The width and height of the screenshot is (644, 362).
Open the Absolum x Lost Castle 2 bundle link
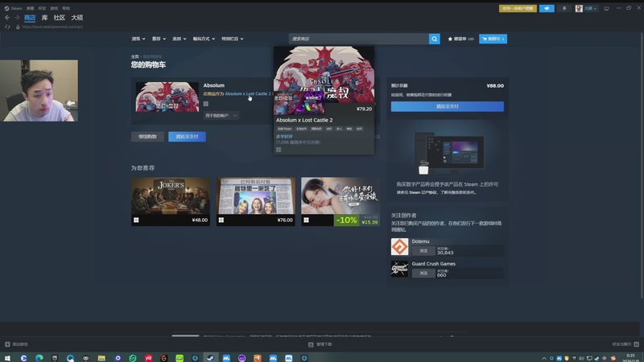tap(248, 93)
